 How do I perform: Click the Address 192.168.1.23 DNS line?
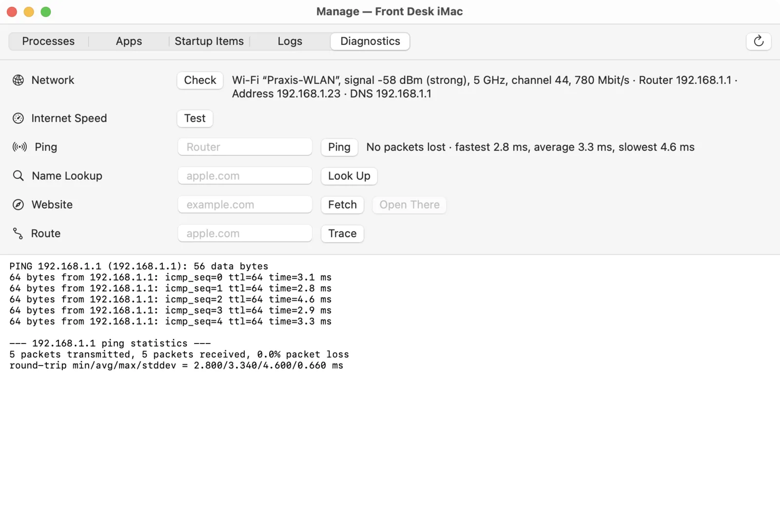(331, 94)
